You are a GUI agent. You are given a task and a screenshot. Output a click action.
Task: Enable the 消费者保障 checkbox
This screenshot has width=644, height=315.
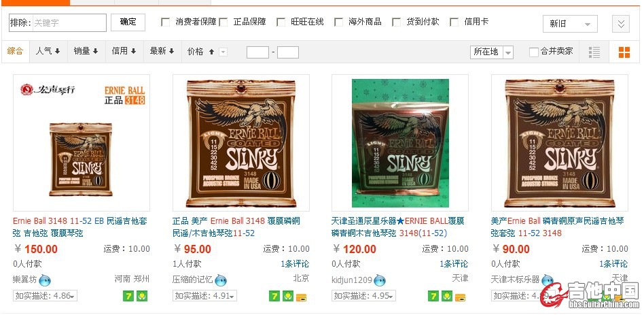point(166,22)
